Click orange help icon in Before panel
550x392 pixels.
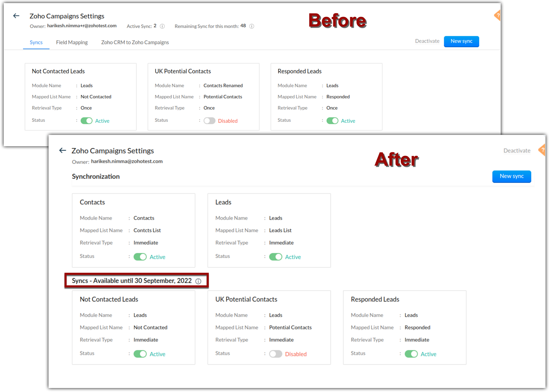click(x=497, y=15)
